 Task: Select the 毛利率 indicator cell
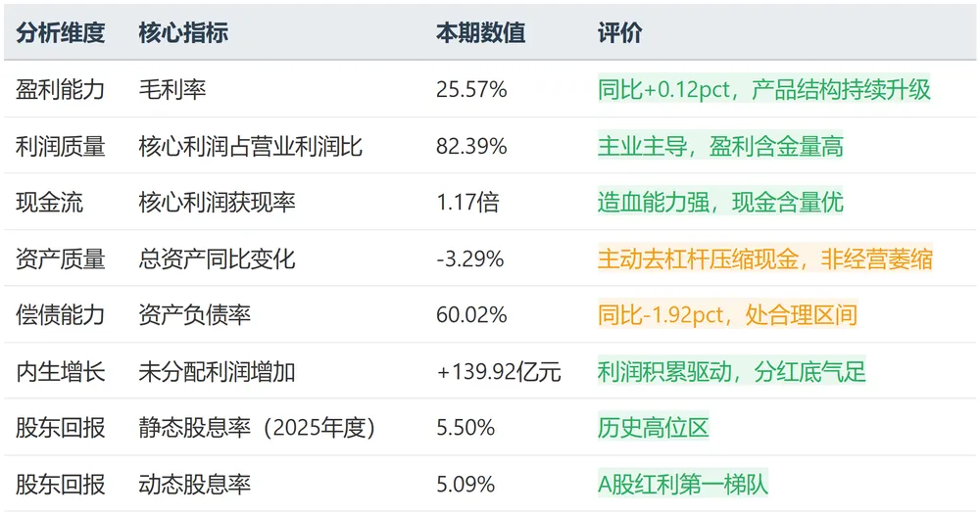(172, 89)
